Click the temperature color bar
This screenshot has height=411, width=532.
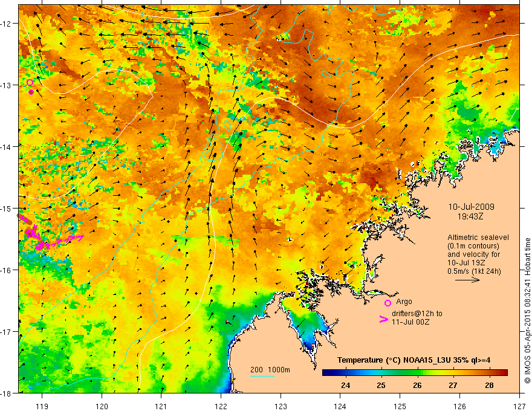[415, 373]
